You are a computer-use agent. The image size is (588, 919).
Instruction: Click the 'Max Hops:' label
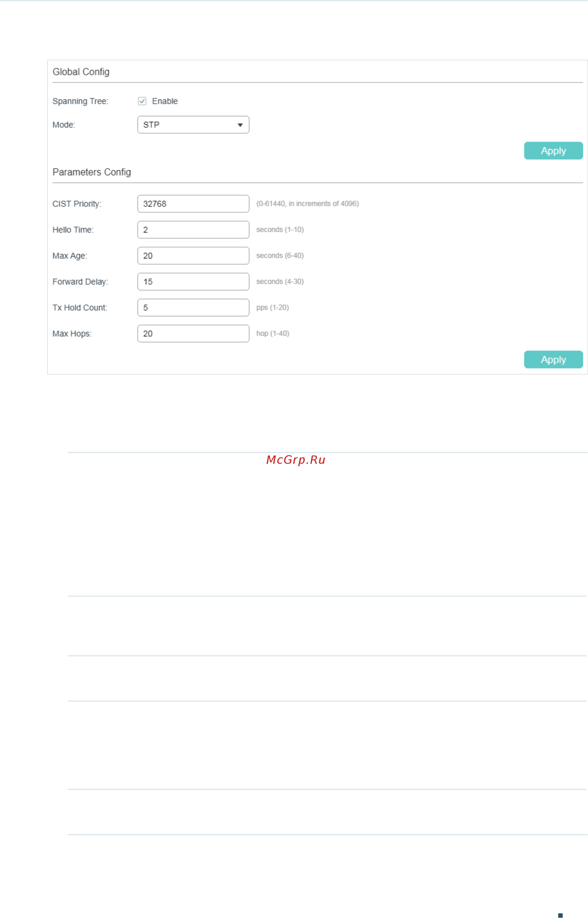click(72, 334)
